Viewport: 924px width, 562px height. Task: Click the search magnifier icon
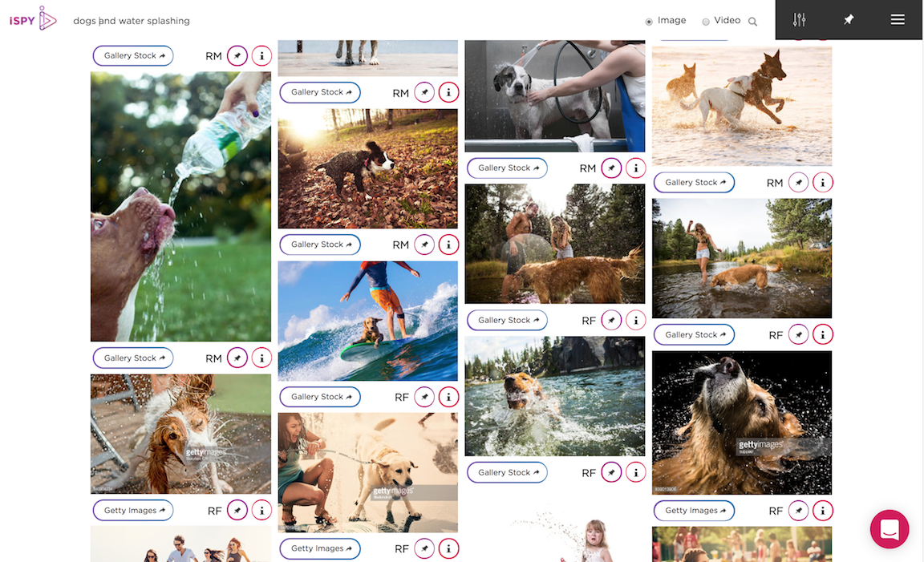(x=752, y=21)
